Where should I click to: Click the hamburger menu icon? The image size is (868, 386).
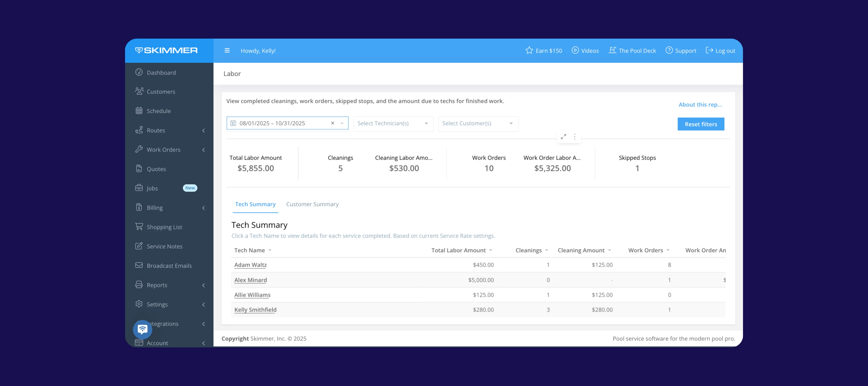tap(227, 51)
